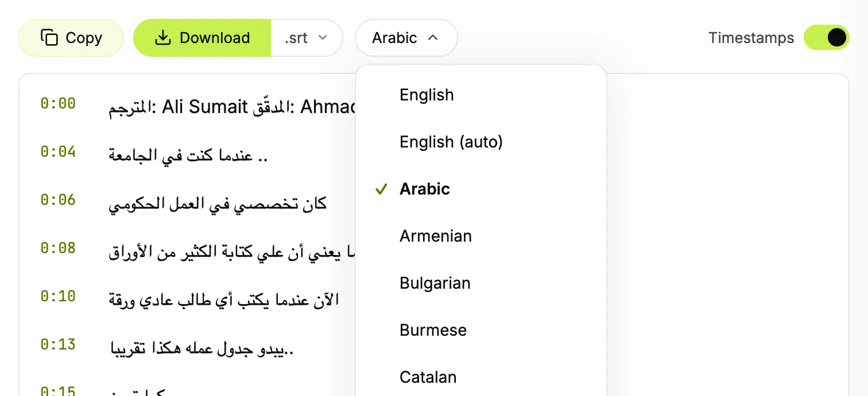The image size is (868, 396).
Task: Choose Bulgarian from the dropdown list
Action: (481, 283)
